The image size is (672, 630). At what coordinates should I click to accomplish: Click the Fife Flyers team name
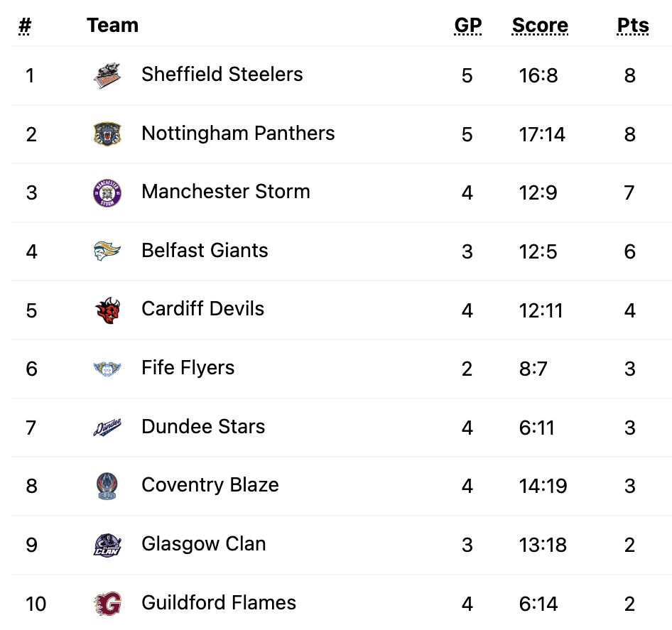188,367
